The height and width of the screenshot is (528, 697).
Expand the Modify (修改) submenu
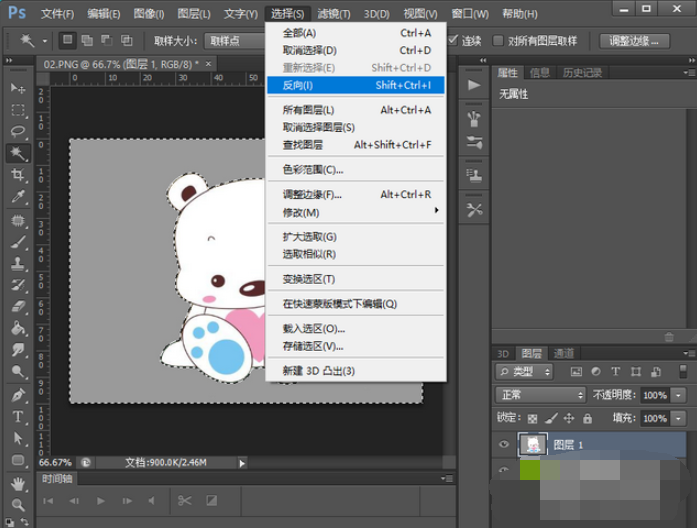point(356,212)
